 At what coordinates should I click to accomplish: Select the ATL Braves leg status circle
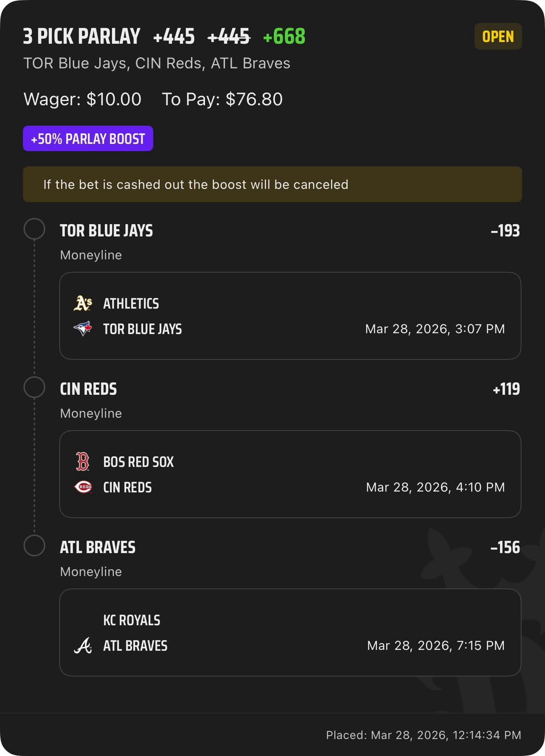34,546
